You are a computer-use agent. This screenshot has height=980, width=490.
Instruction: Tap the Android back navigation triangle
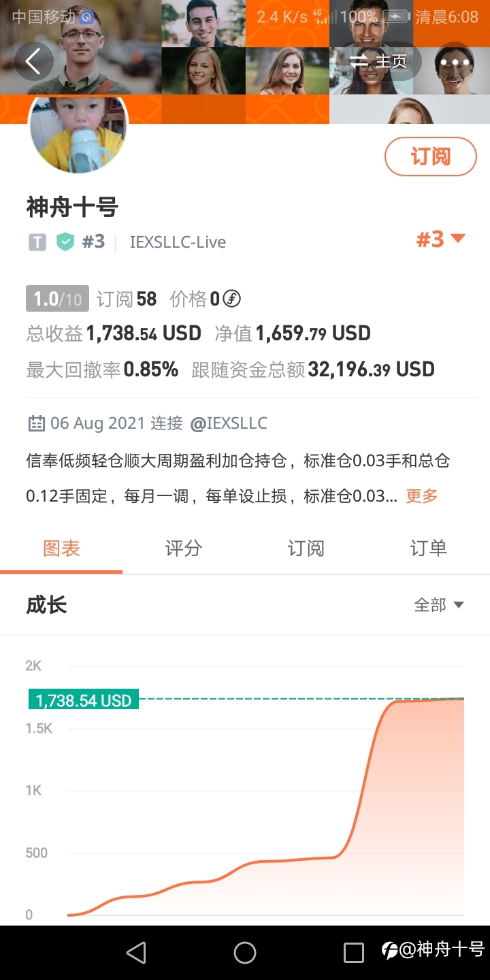tap(136, 952)
